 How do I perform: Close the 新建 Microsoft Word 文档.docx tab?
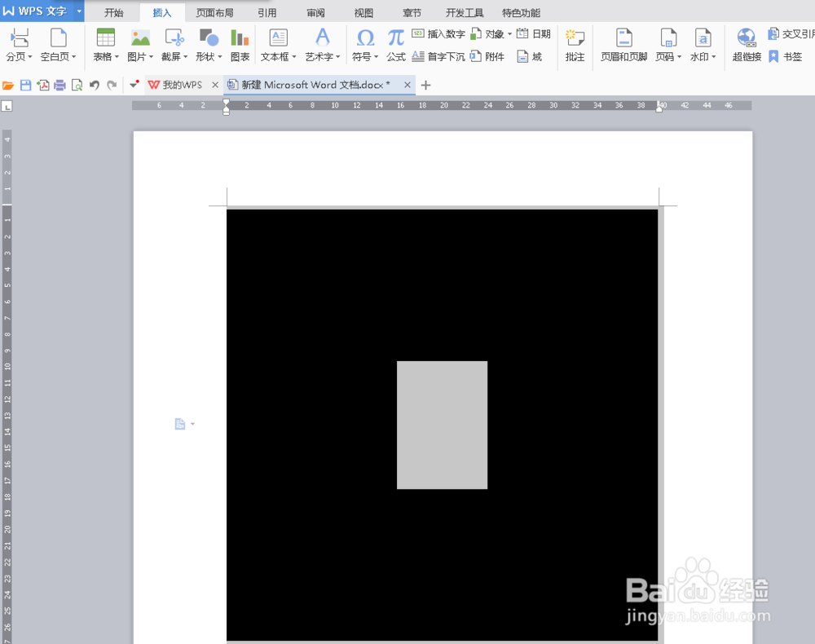407,85
